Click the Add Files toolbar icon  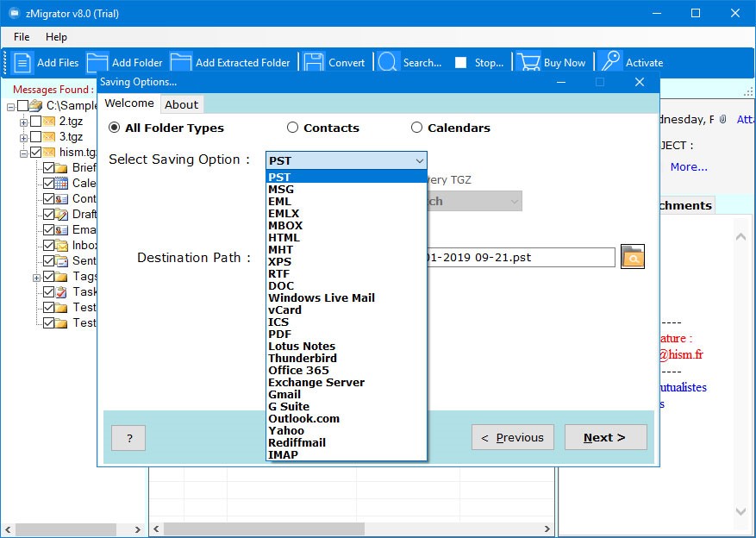point(22,61)
